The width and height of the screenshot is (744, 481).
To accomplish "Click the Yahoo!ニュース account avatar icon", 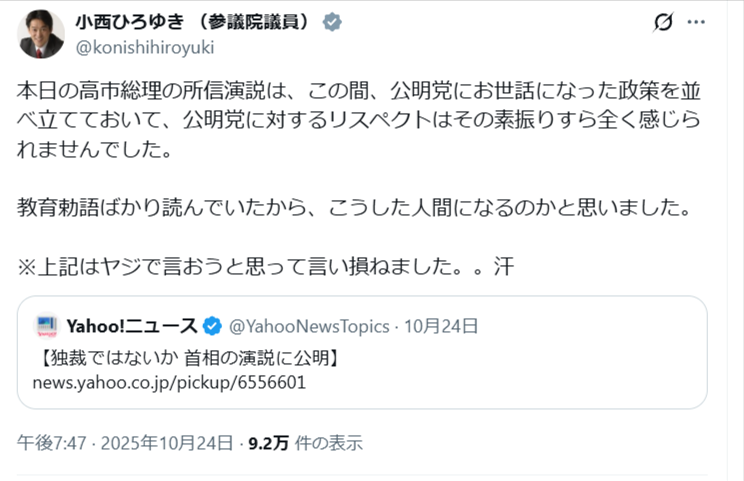I will 46,325.
